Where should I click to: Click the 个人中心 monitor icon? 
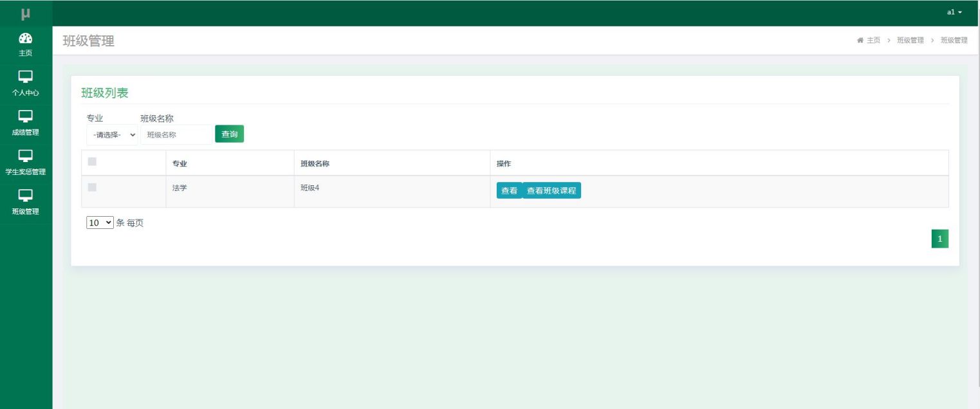tap(26, 77)
